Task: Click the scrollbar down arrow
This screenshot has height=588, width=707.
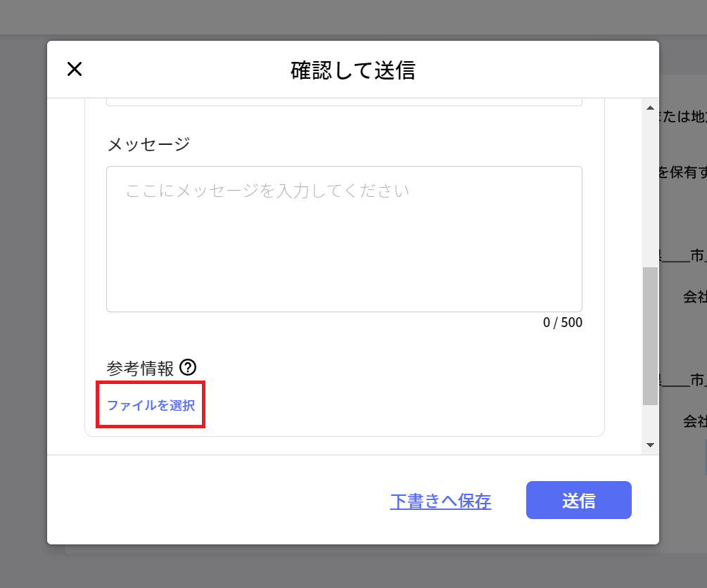Action: [650, 445]
